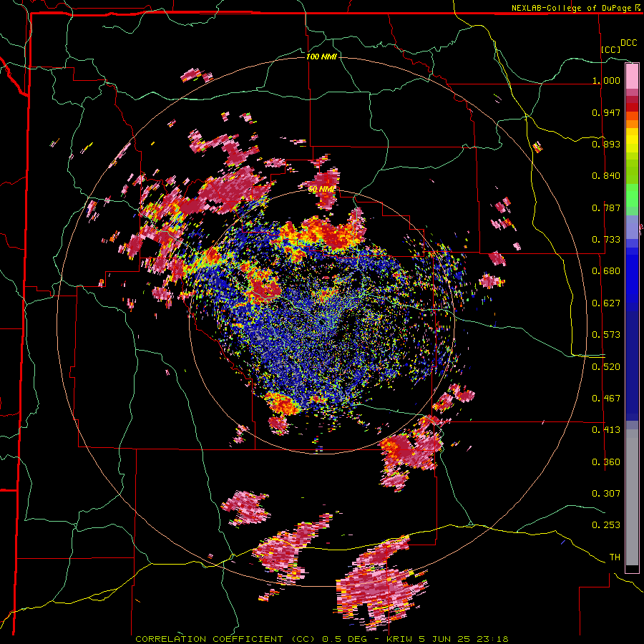This screenshot has height=644, width=644.
Task: Click the KRIW radar site identifier
Action: [401, 639]
